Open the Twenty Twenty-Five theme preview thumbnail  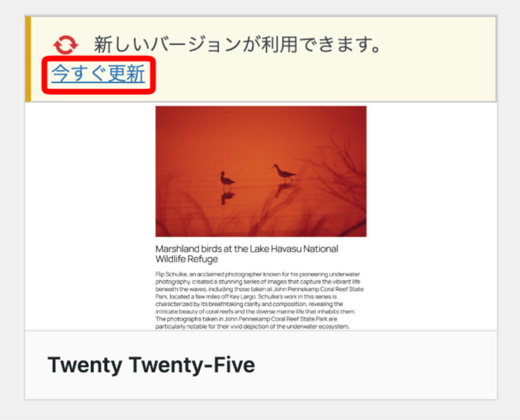click(261, 216)
